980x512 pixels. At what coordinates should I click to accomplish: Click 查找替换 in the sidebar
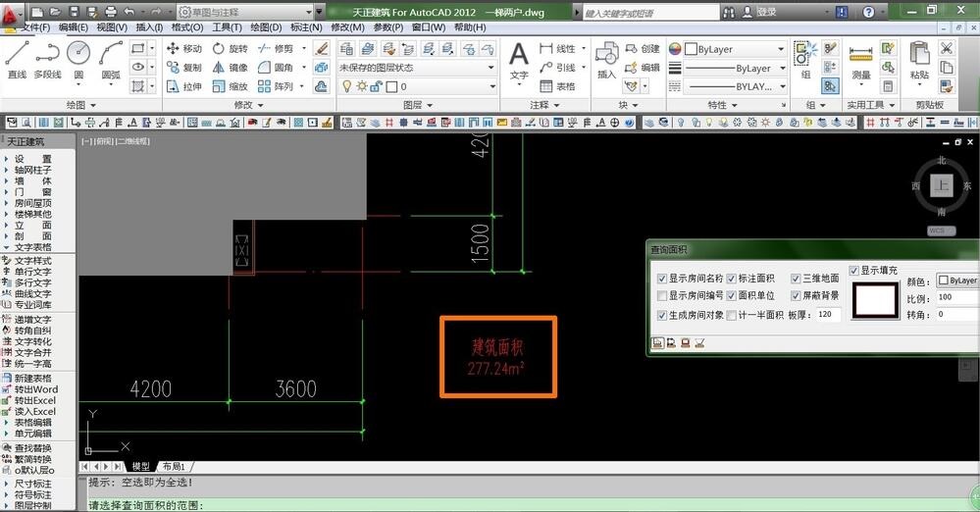32,447
